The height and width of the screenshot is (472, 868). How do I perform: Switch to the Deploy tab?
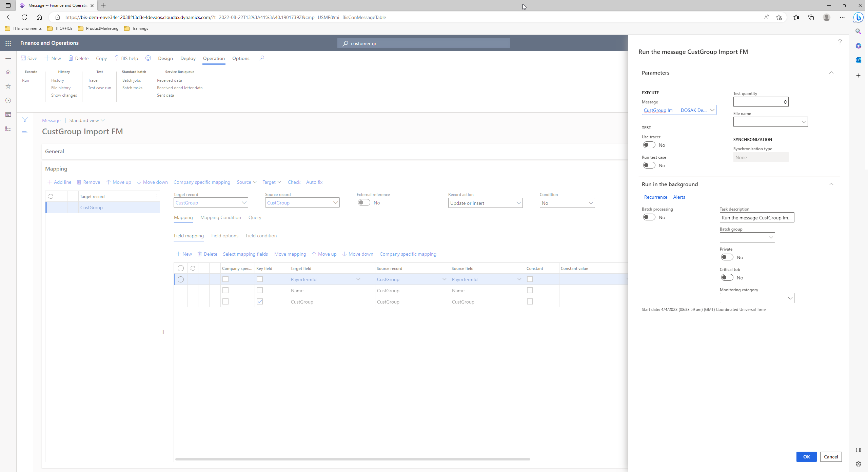[x=188, y=58]
